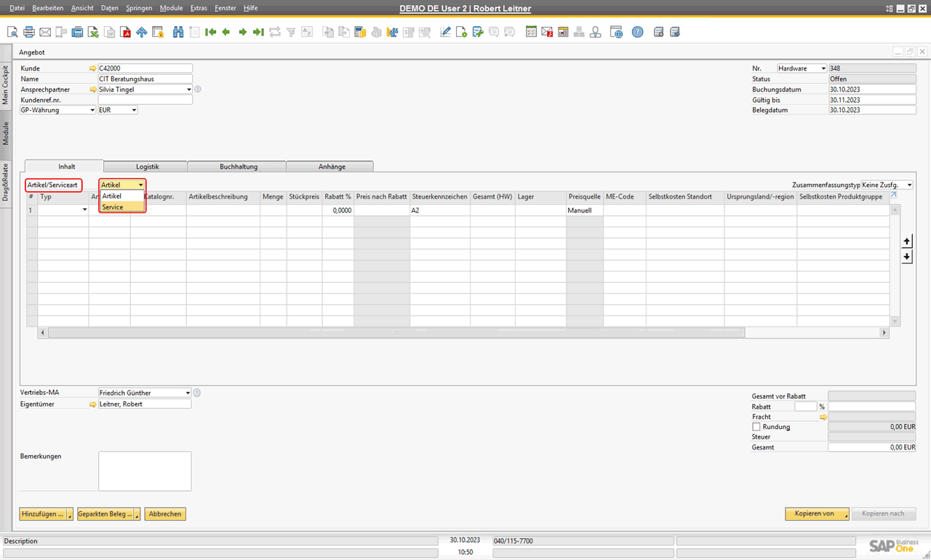
Task: Click the send email envelope icon
Action: [x=45, y=32]
